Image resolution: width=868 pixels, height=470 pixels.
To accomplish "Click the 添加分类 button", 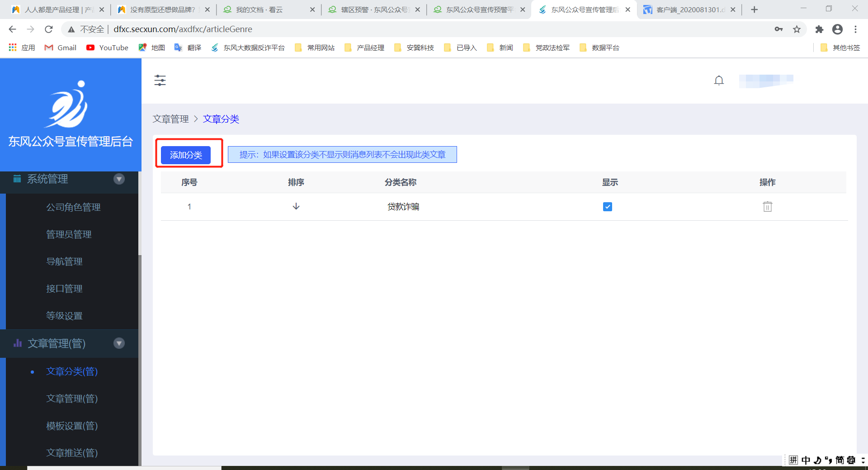I will (x=186, y=155).
